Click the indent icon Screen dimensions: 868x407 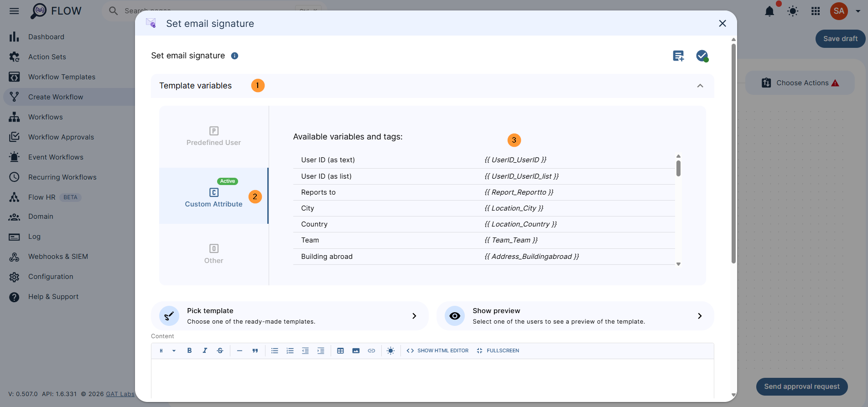point(321,351)
